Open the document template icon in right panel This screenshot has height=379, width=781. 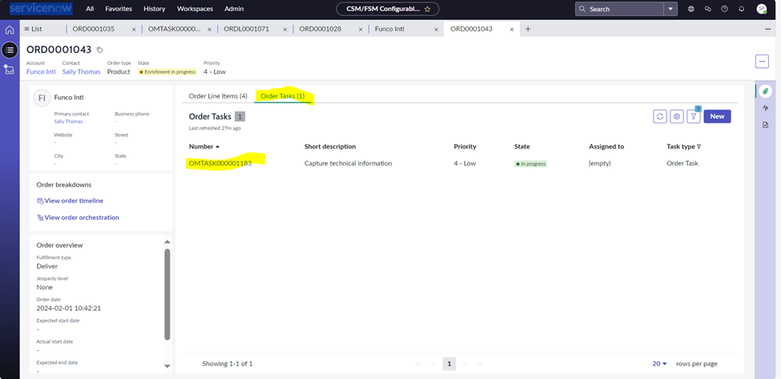[x=766, y=125]
